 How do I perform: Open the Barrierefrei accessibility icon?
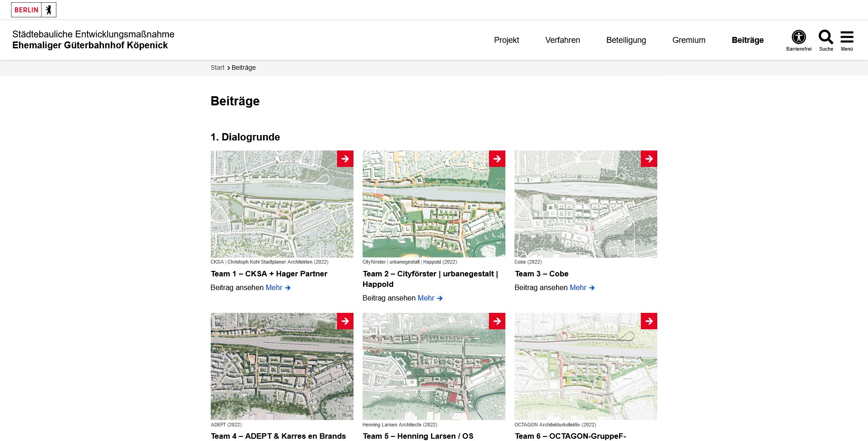pos(798,37)
